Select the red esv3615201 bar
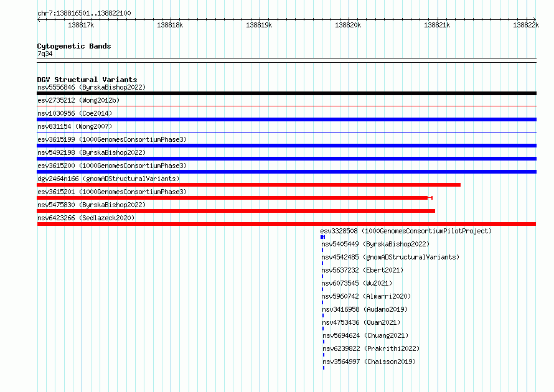This screenshot has height=392, width=554. [235, 198]
